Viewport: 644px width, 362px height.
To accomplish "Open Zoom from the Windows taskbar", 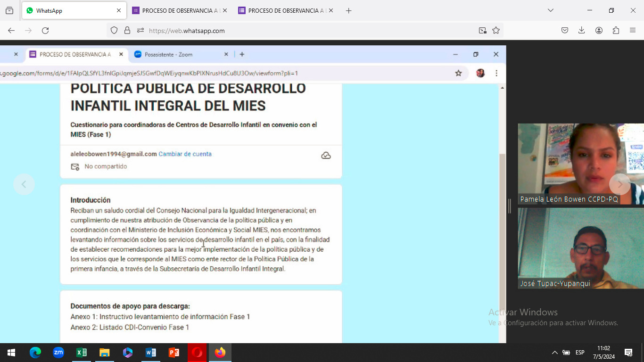I will (x=58, y=353).
